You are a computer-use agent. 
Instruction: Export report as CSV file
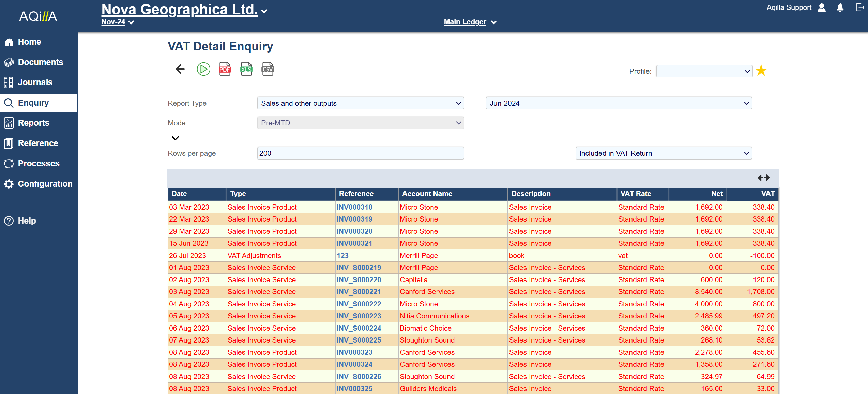click(x=268, y=69)
